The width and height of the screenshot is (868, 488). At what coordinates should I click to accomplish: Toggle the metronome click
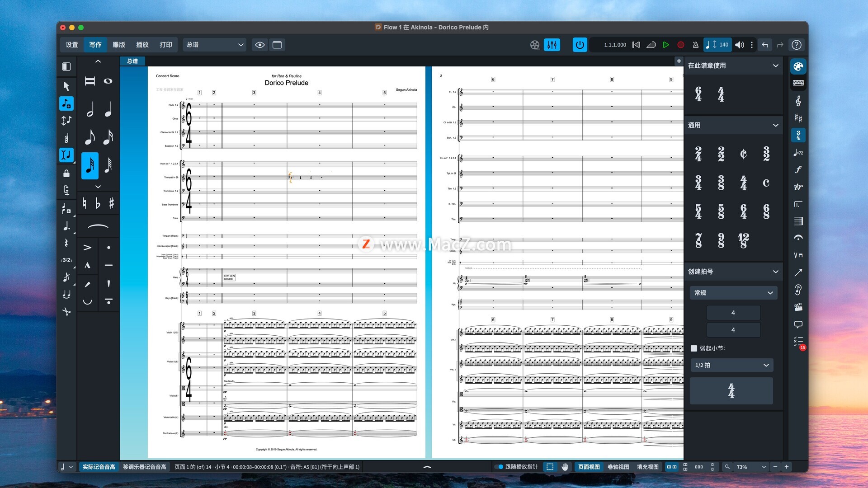point(695,45)
